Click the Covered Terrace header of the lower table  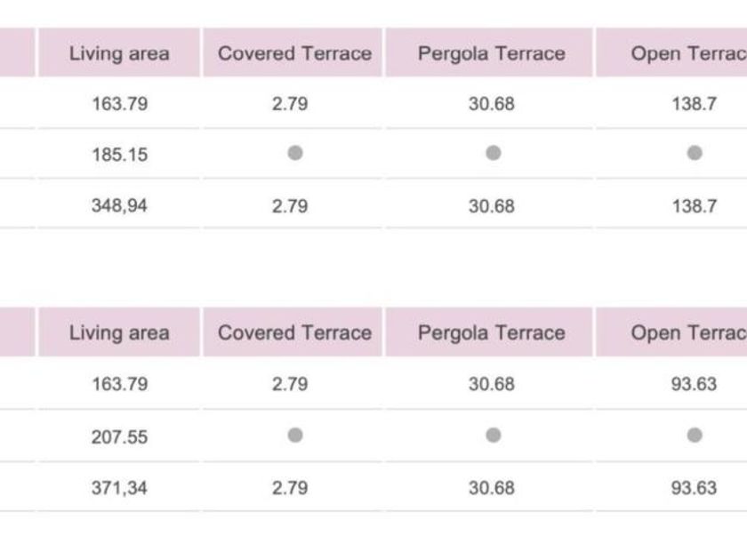click(x=294, y=333)
